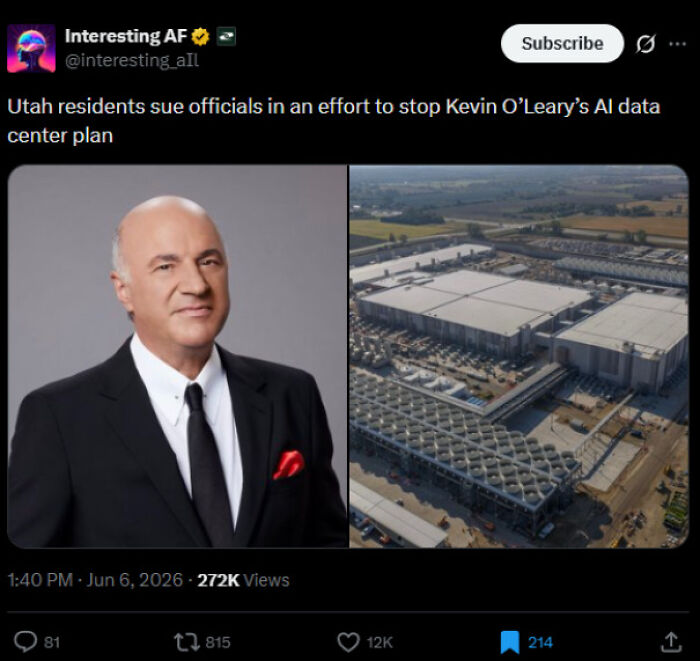This screenshot has width=700, height=661.
Task: Click the 12K likes count
Action: point(379,642)
